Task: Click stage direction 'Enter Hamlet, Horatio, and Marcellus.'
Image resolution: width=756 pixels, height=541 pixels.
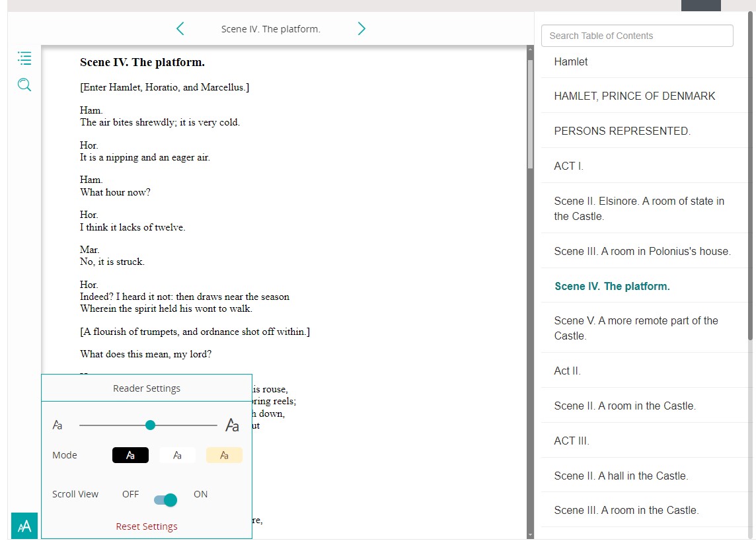Action: pos(165,87)
